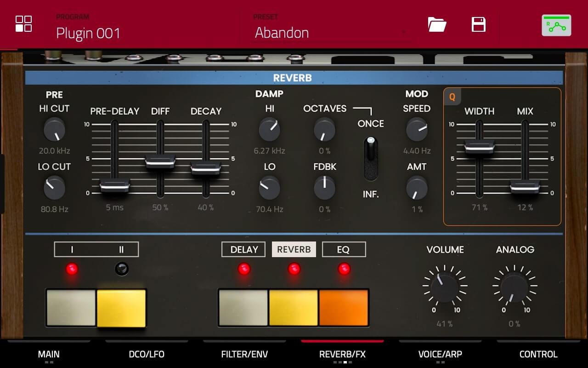Click the FDBK knob
This screenshot has width=588, height=368.
[325, 188]
